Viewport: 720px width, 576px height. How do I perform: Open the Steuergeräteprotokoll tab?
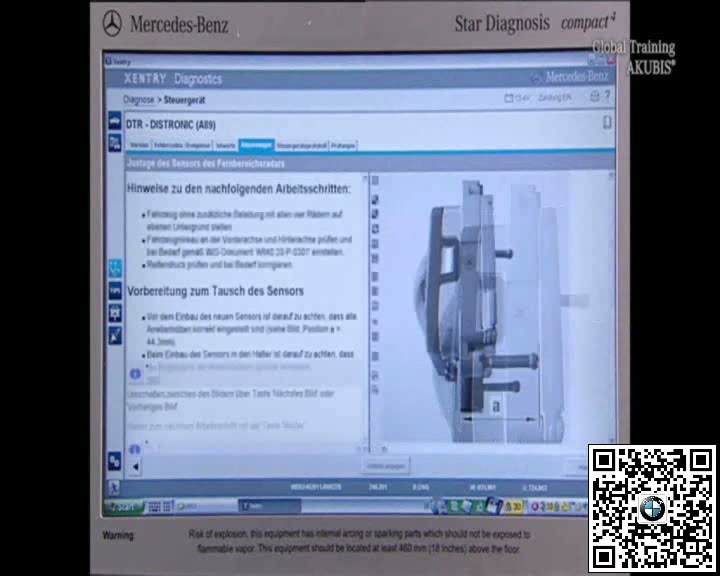[302, 146]
